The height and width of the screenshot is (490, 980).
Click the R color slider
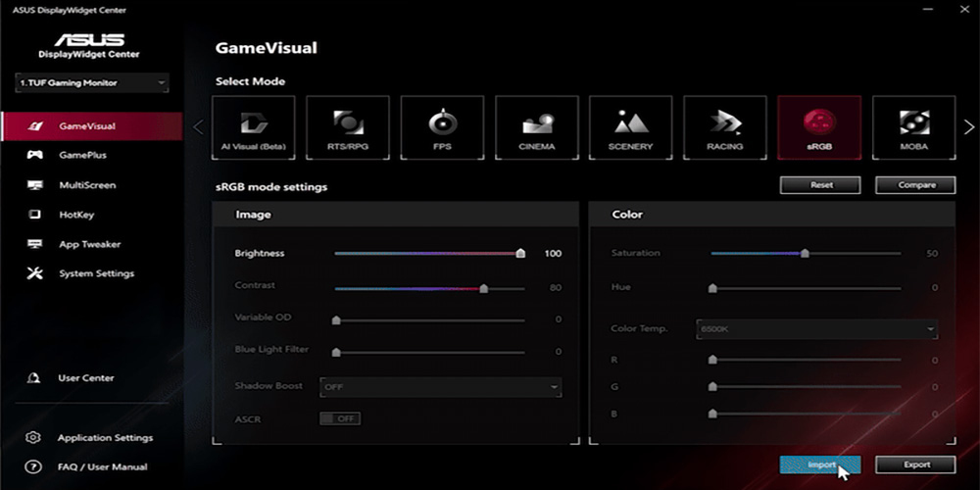tap(807, 360)
